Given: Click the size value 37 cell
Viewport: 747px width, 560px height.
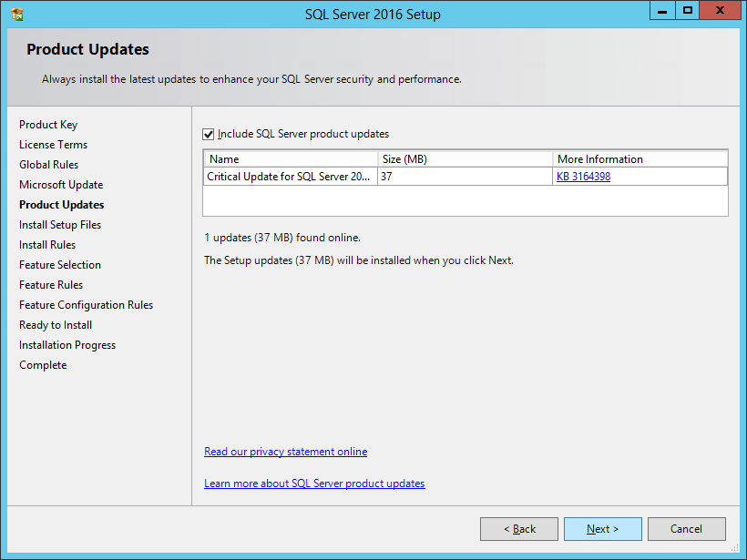Looking at the screenshot, I should pos(465,176).
